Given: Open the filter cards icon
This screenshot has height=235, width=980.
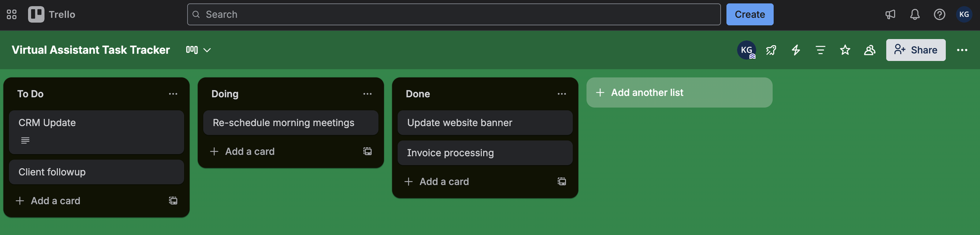Looking at the screenshot, I should click(820, 50).
